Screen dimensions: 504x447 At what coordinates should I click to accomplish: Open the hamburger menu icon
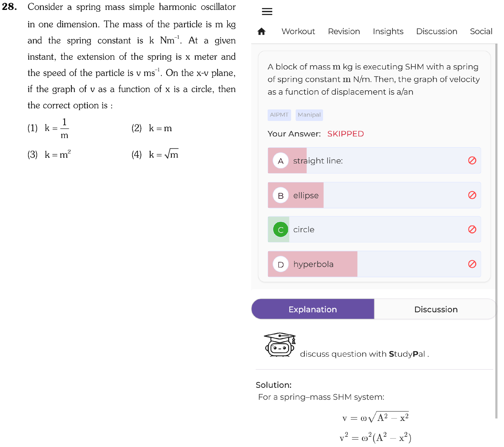click(x=267, y=11)
